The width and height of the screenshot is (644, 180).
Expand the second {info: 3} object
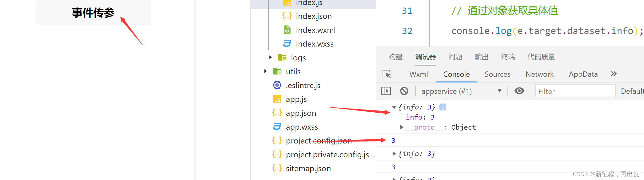pyautogui.click(x=394, y=154)
